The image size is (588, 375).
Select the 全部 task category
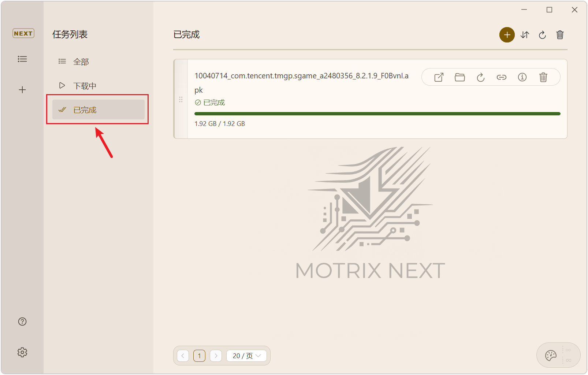click(x=98, y=62)
